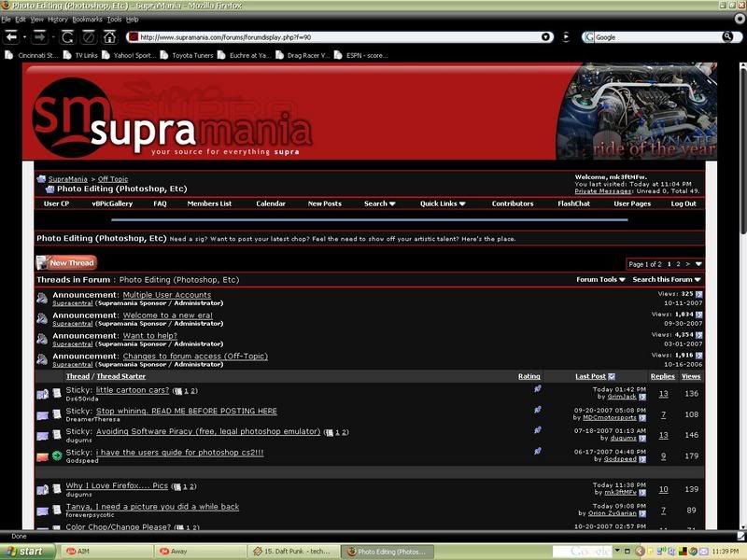Open the Private Messages link

[x=603, y=191]
